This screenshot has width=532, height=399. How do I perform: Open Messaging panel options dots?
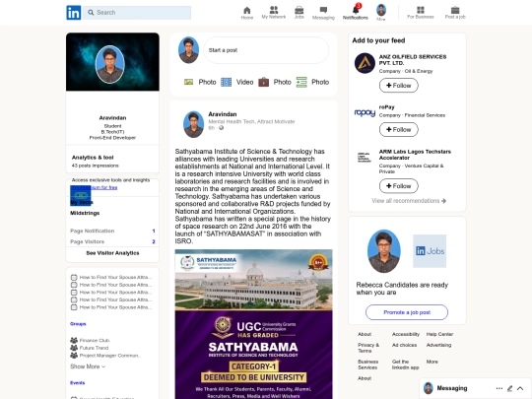click(x=499, y=388)
